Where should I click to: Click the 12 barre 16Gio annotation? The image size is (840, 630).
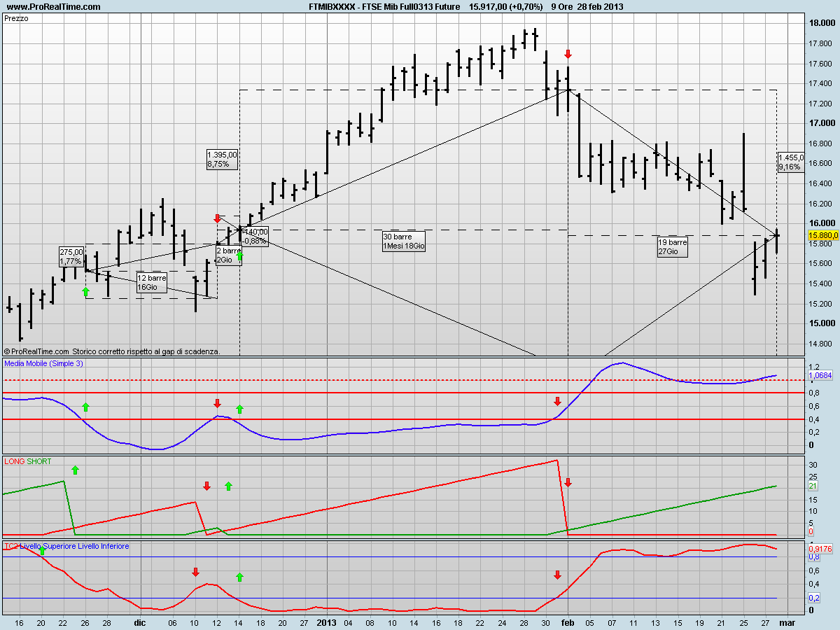[x=151, y=282]
